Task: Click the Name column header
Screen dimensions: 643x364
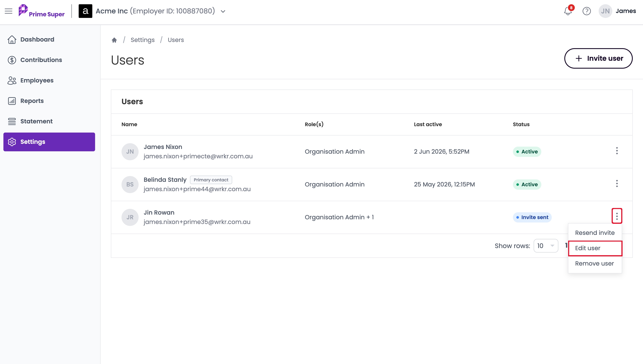Action: (129, 124)
